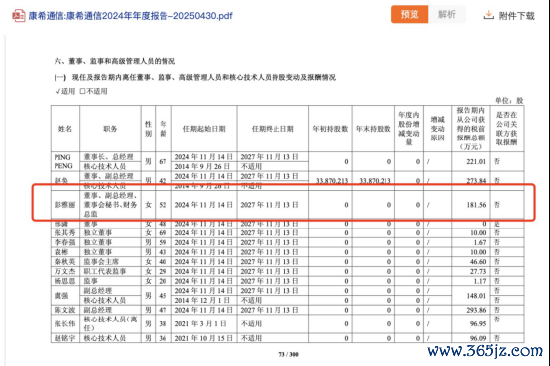This screenshot has width=550, height=366.
Task: Click the 任期起始日期 column header
Action: (x=204, y=129)
